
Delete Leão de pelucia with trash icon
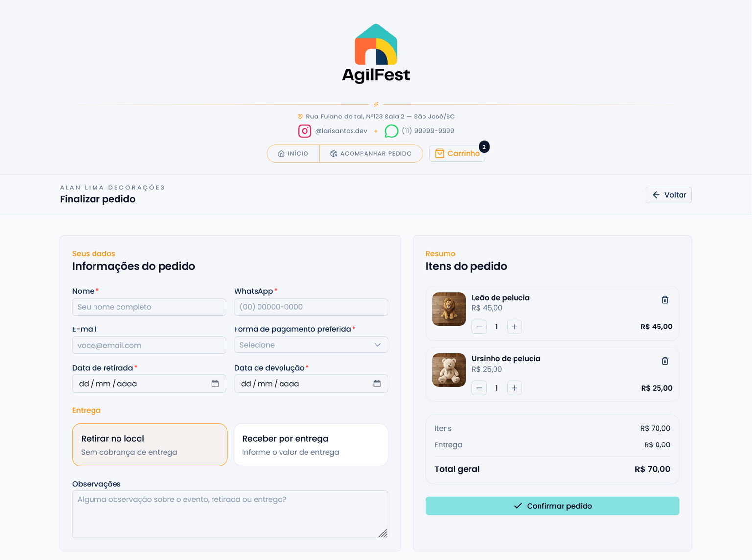tap(665, 300)
